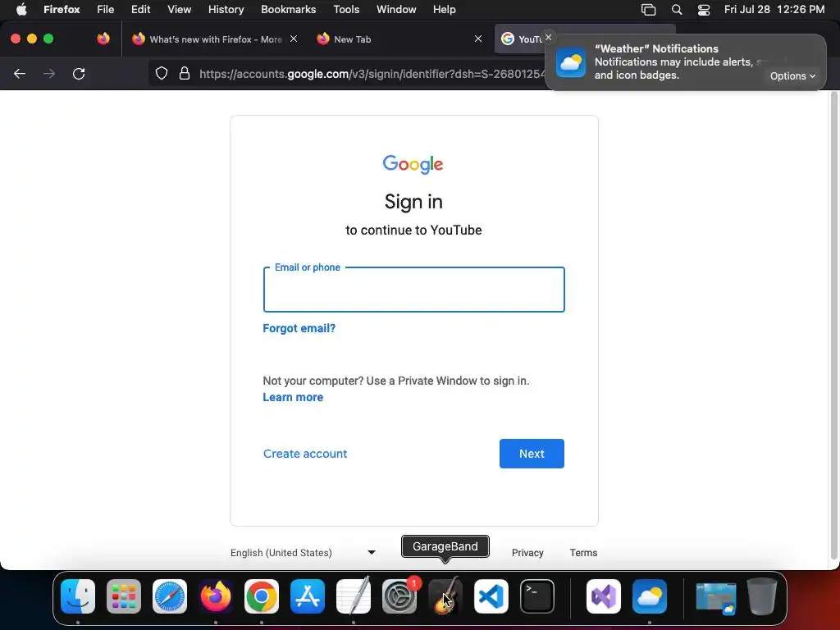Open the Help menu

coord(444,10)
